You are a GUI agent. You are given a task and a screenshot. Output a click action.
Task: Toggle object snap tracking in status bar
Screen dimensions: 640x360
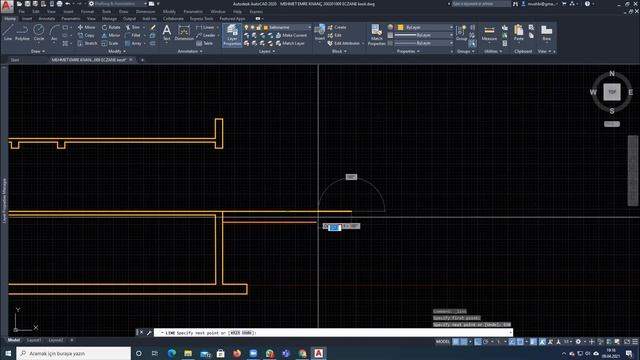(x=512, y=342)
